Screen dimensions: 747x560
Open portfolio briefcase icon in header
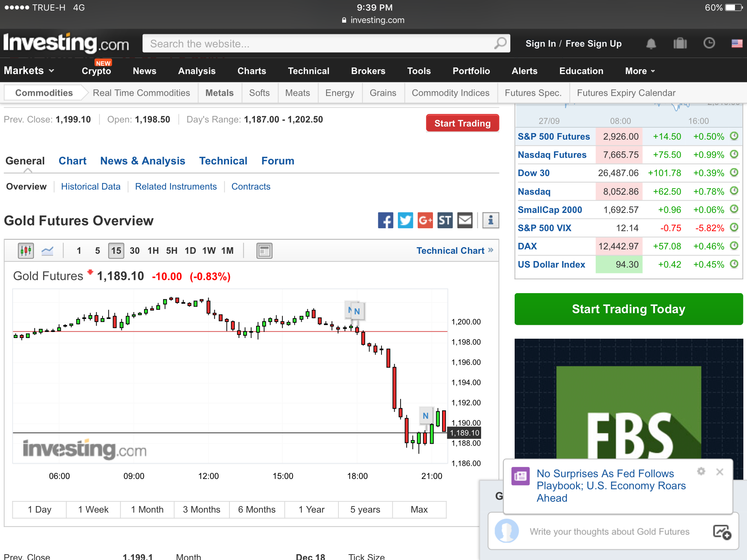(x=680, y=44)
